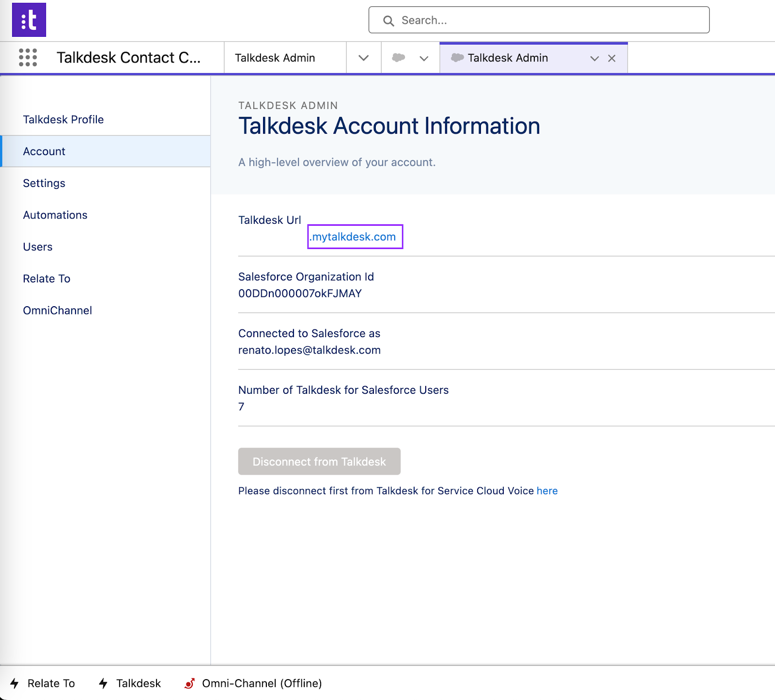This screenshot has width=775, height=700.
Task: Click the Salesforce Organization Id value 00DDn000007okFJMAY
Action: (300, 294)
